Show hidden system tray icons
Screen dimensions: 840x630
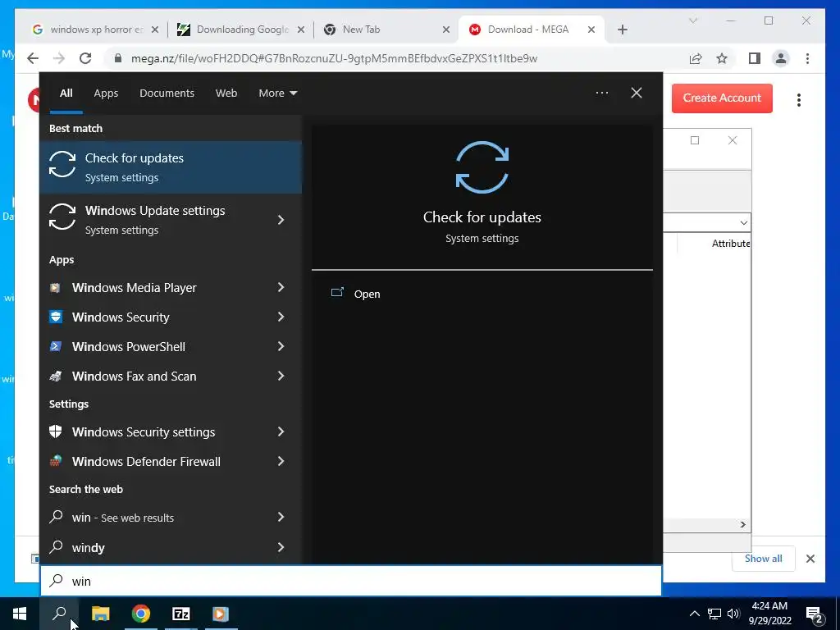694,614
